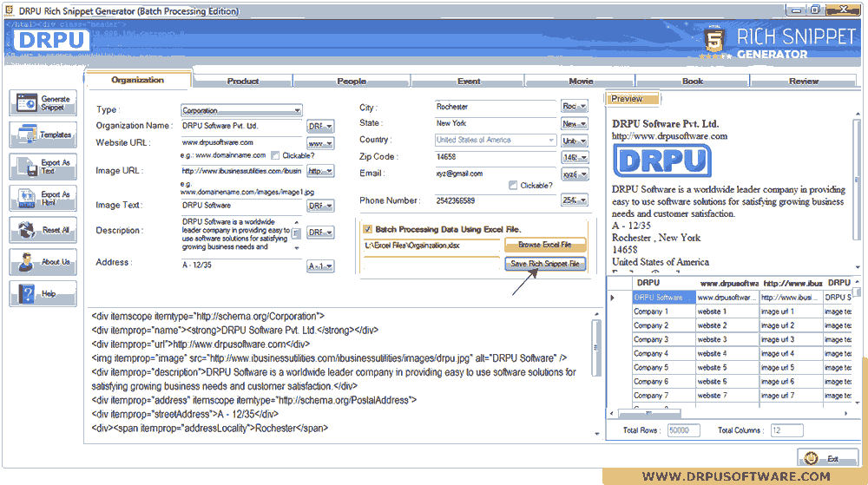Open Organization Name column dropdown
This screenshot has width=868, height=485.
click(320, 127)
